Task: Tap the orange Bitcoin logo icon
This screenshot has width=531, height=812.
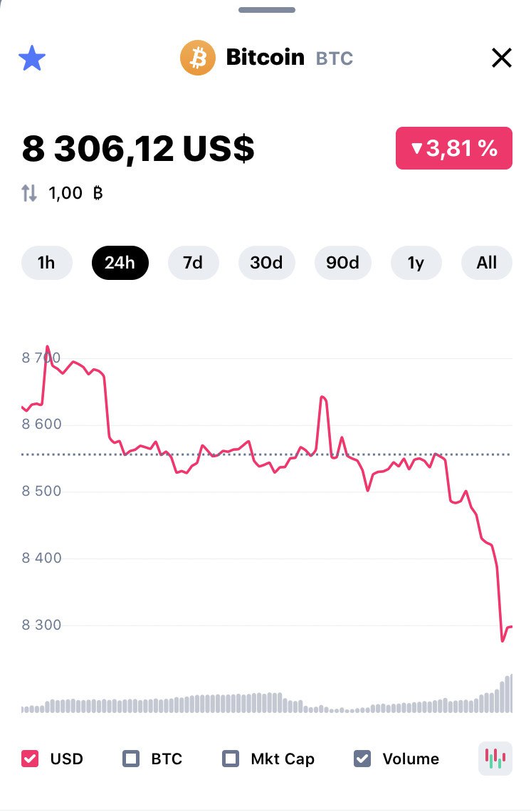Action: pyautogui.click(x=197, y=58)
